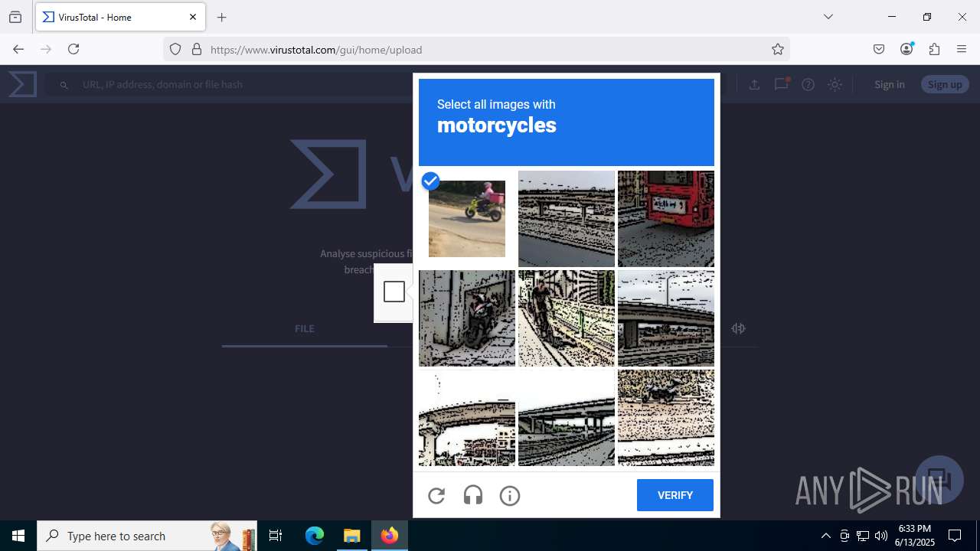Open a new browser tab
The height and width of the screenshot is (551, 980).
click(x=222, y=17)
